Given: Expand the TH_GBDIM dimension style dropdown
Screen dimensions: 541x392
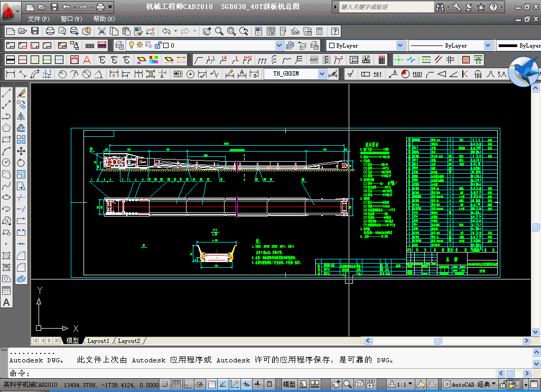Looking at the screenshot, I should click(x=322, y=74).
